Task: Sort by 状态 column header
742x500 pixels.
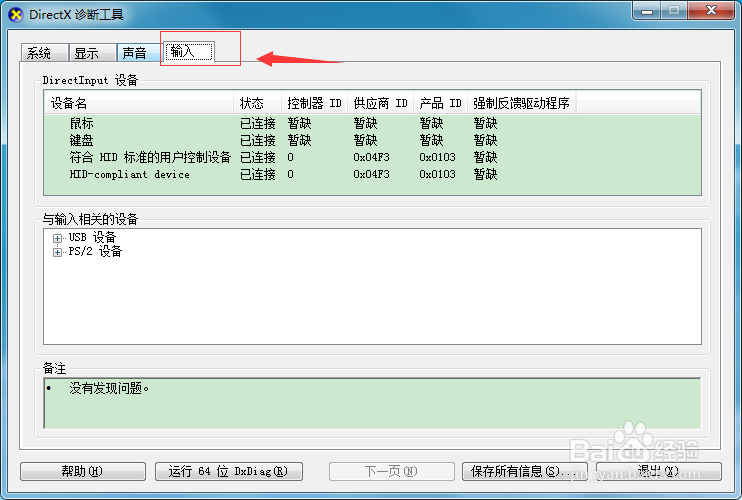Action: coord(257,103)
